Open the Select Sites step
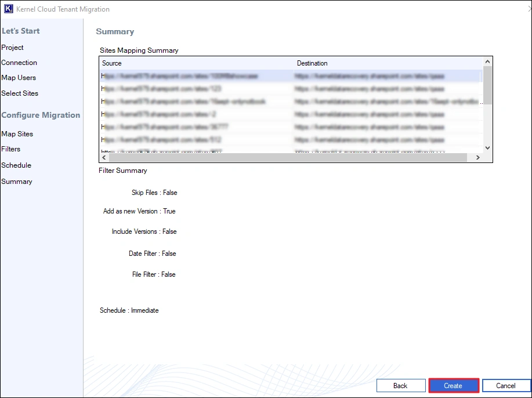 point(20,93)
